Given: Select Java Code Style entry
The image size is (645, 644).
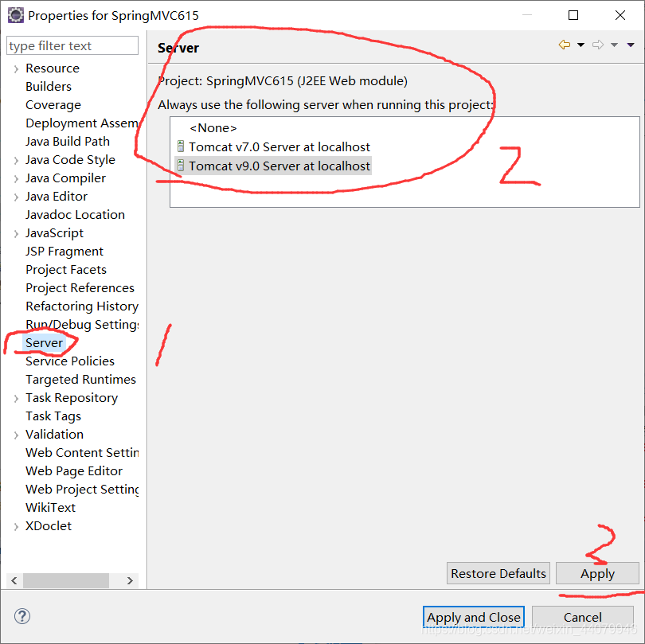Looking at the screenshot, I should tap(70, 159).
